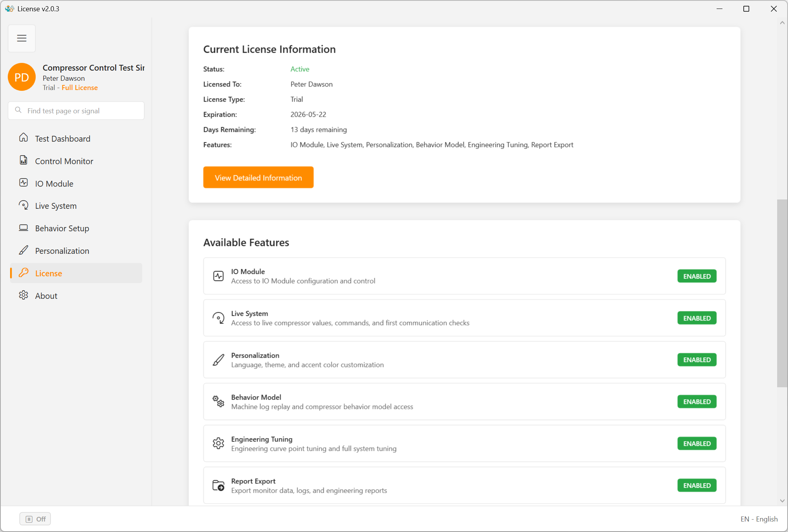The height and width of the screenshot is (532, 788).
Task: Click the Report Export folder icon
Action: [218, 485]
